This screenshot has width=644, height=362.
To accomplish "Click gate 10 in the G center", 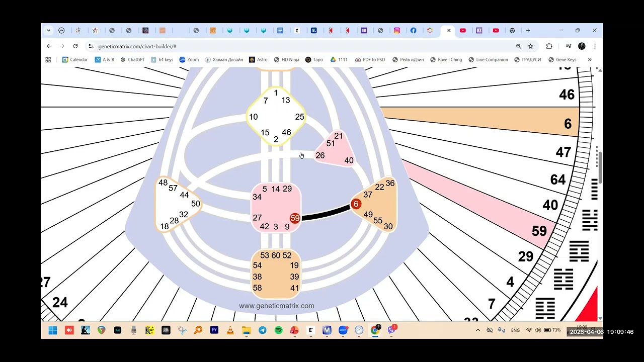I will 253,117.
